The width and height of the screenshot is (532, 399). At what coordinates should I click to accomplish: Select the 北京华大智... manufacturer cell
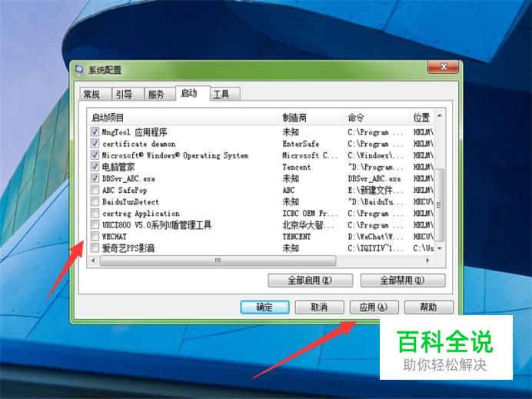tap(308, 225)
